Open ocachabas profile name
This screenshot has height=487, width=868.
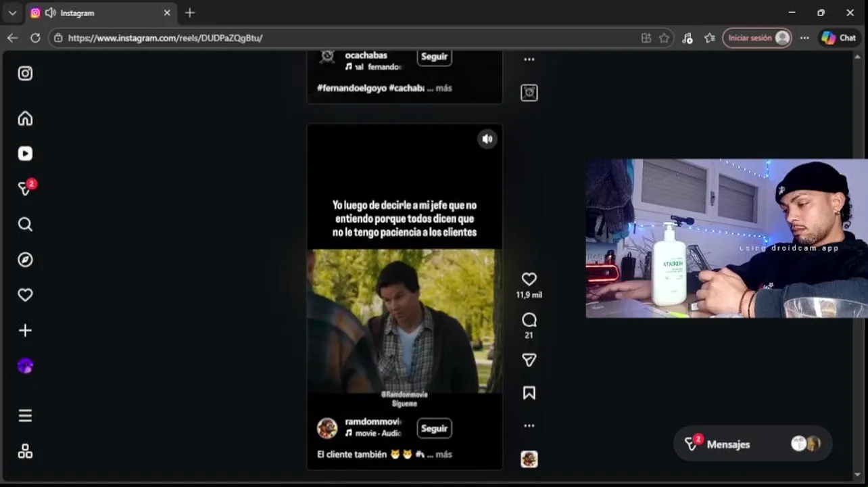coord(366,55)
